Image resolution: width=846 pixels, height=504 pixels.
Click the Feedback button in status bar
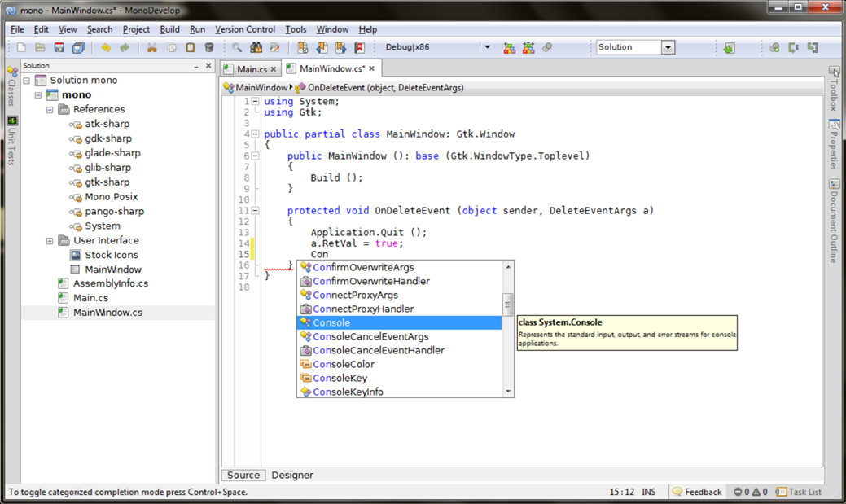tap(697, 492)
